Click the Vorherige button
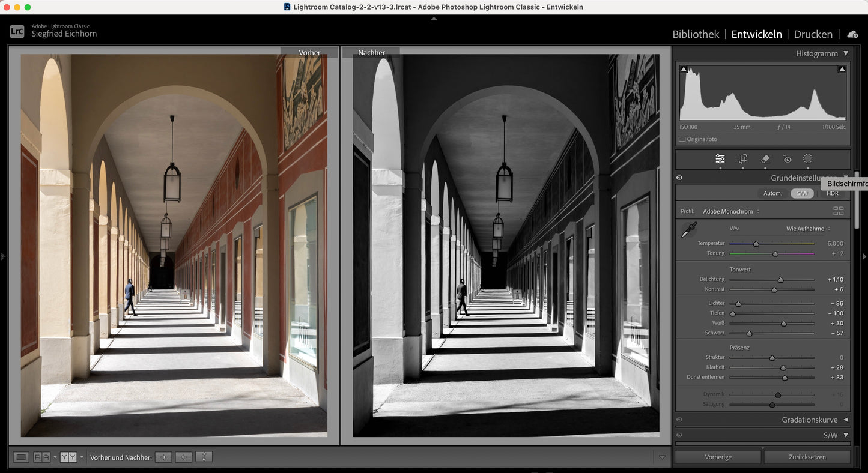The image size is (868, 473). [x=718, y=457]
